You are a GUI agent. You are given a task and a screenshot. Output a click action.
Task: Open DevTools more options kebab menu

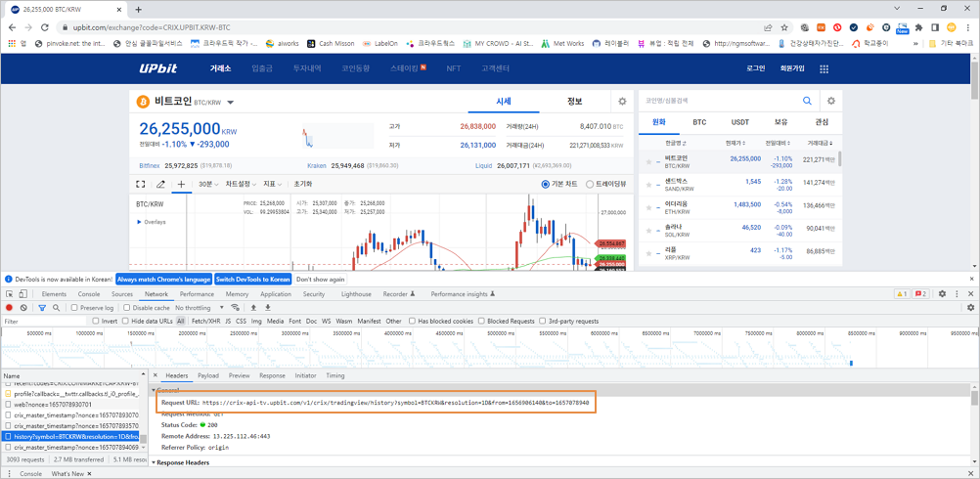click(x=957, y=294)
